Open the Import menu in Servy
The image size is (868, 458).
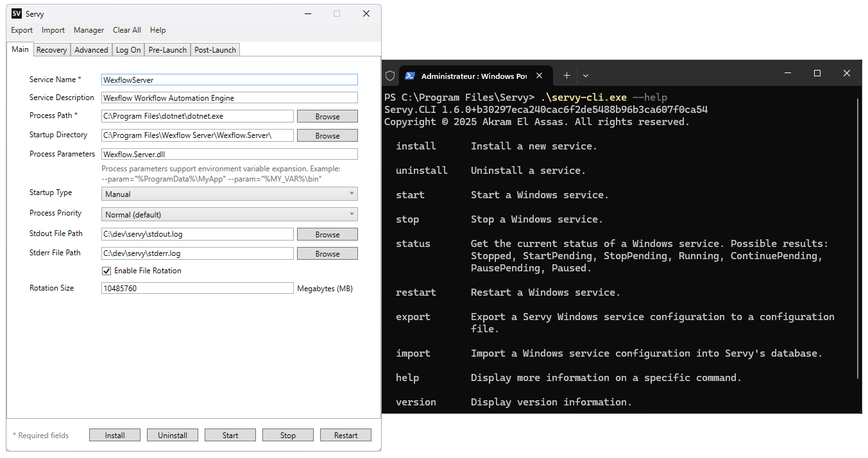(53, 30)
